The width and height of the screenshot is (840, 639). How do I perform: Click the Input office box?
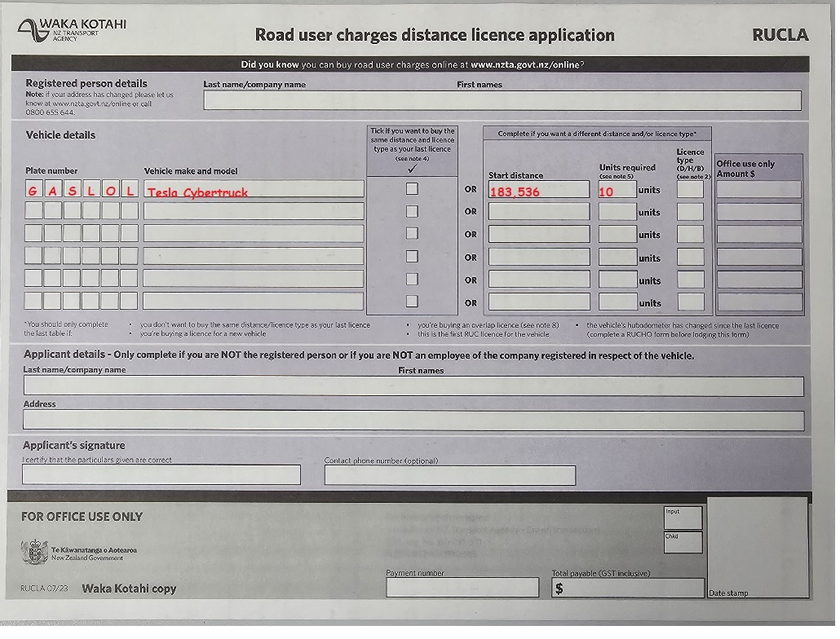click(683, 518)
